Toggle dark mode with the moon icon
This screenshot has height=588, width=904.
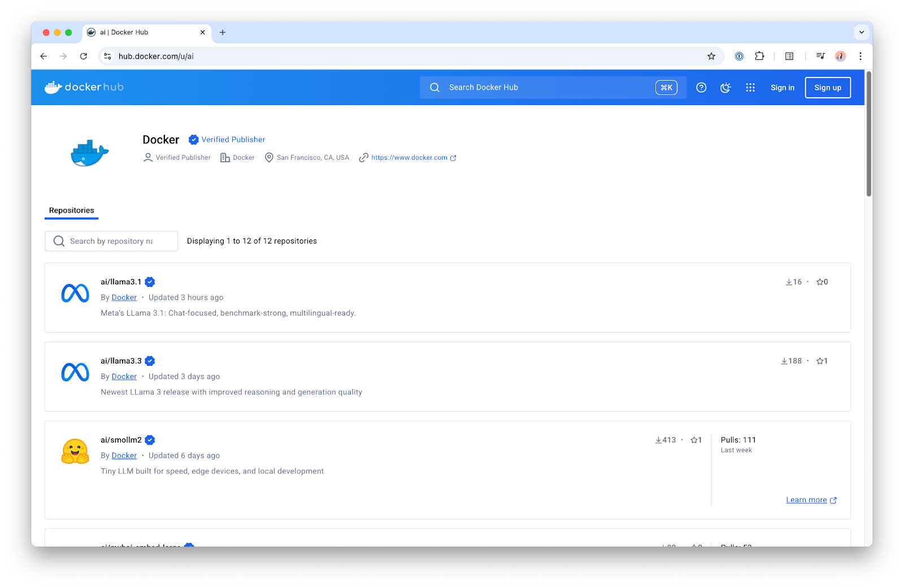pos(725,88)
